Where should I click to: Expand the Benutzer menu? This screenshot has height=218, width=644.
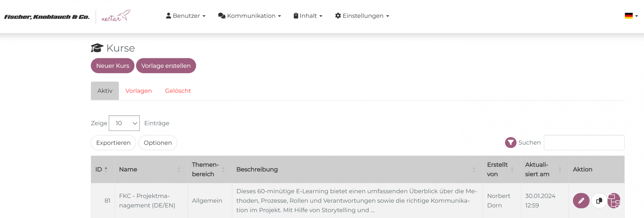[186, 16]
